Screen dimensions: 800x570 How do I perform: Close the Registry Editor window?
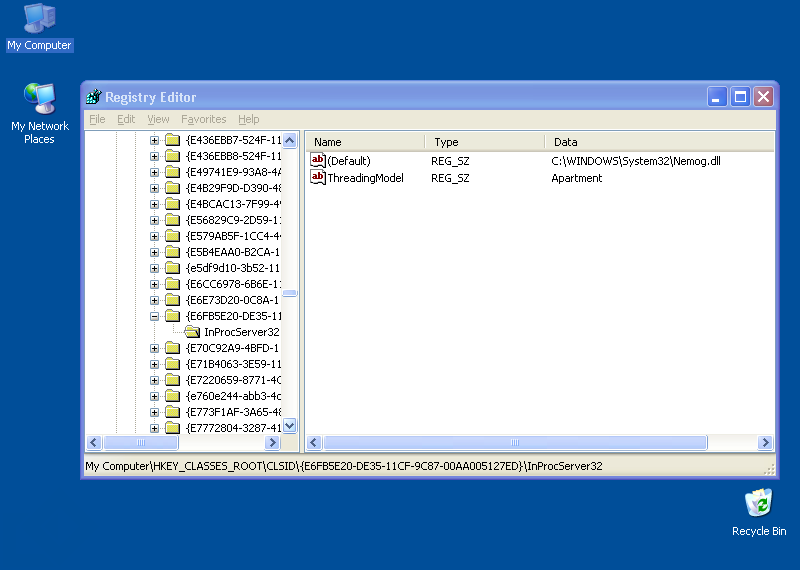click(763, 96)
